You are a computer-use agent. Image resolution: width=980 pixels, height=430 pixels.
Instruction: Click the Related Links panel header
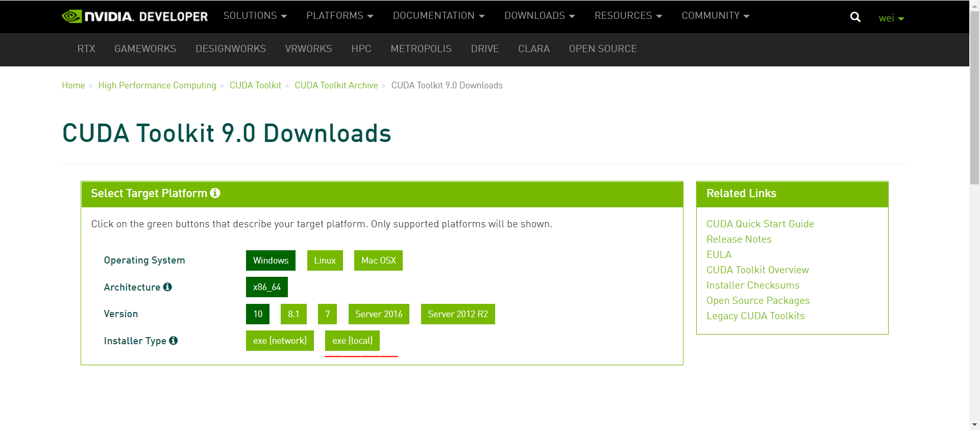coord(792,194)
